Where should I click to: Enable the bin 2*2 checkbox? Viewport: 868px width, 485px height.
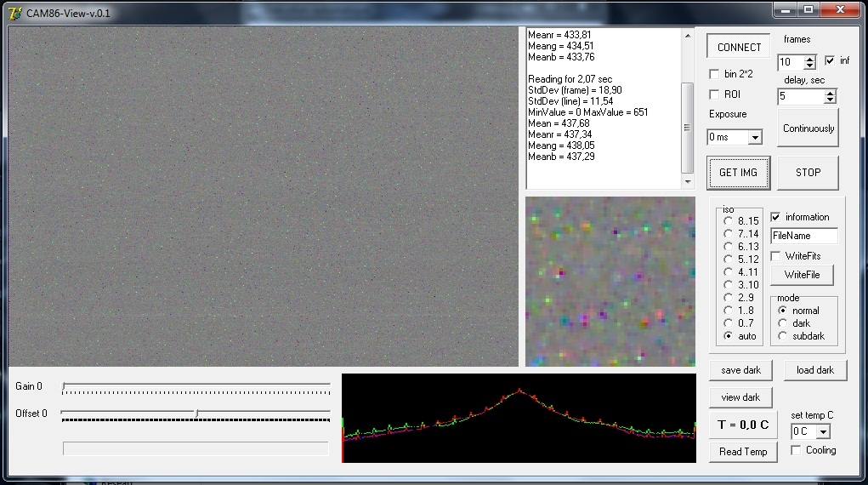pos(714,74)
